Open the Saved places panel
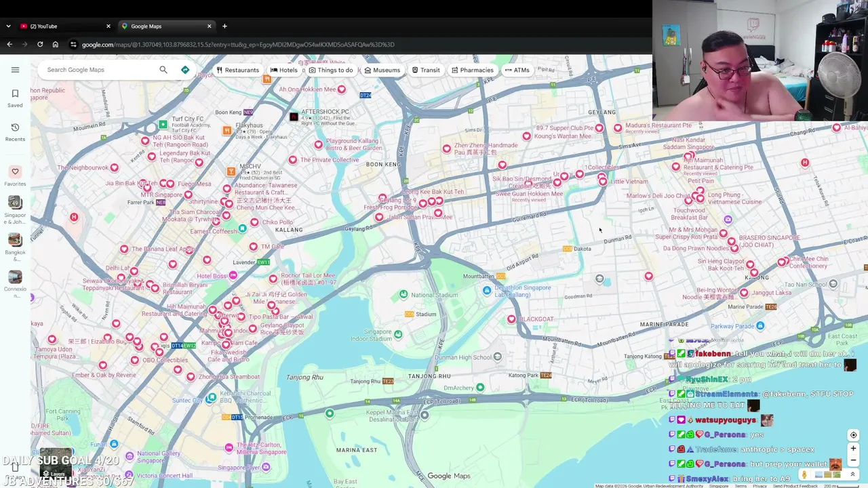Viewport: 868px width, 488px height. click(15, 98)
